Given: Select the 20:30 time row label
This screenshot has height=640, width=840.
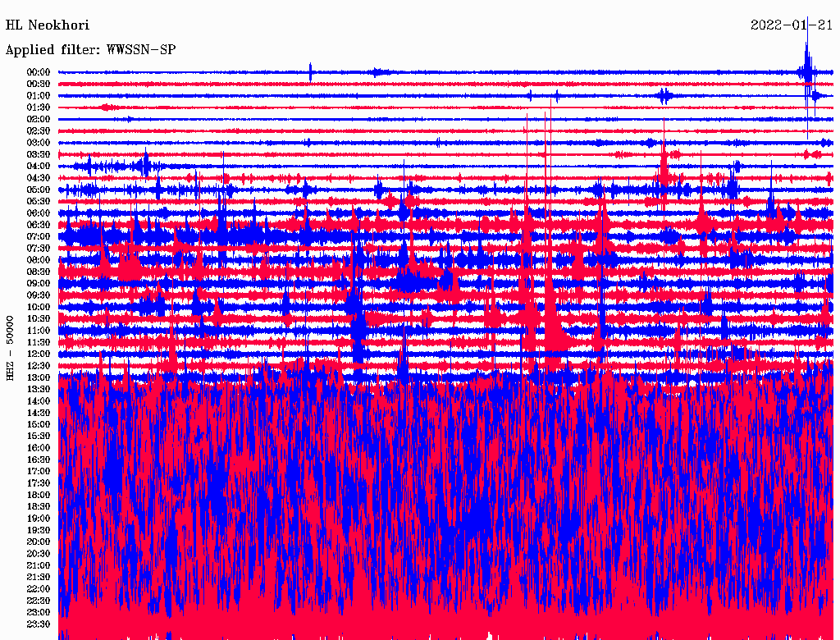Looking at the screenshot, I should [x=38, y=553].
